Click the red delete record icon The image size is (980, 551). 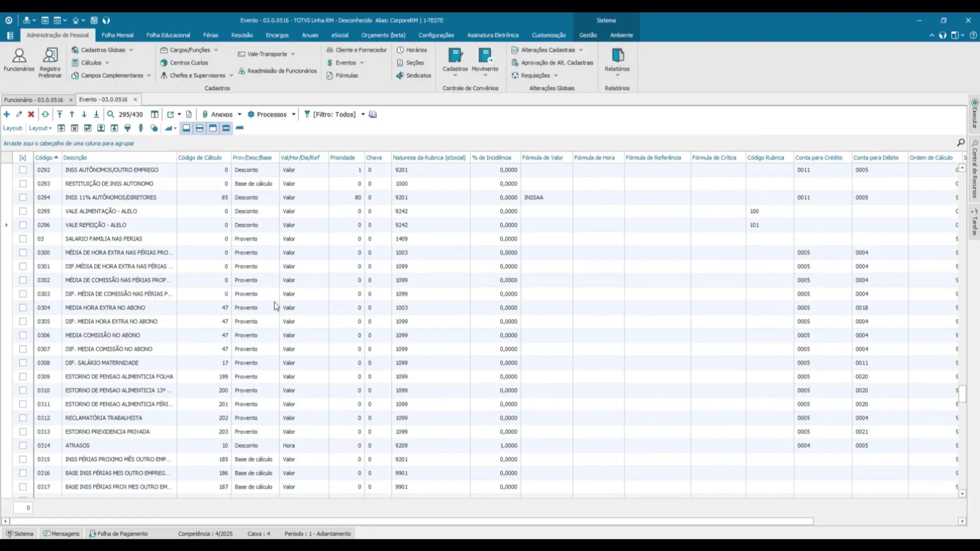click(x=31, y=114)
